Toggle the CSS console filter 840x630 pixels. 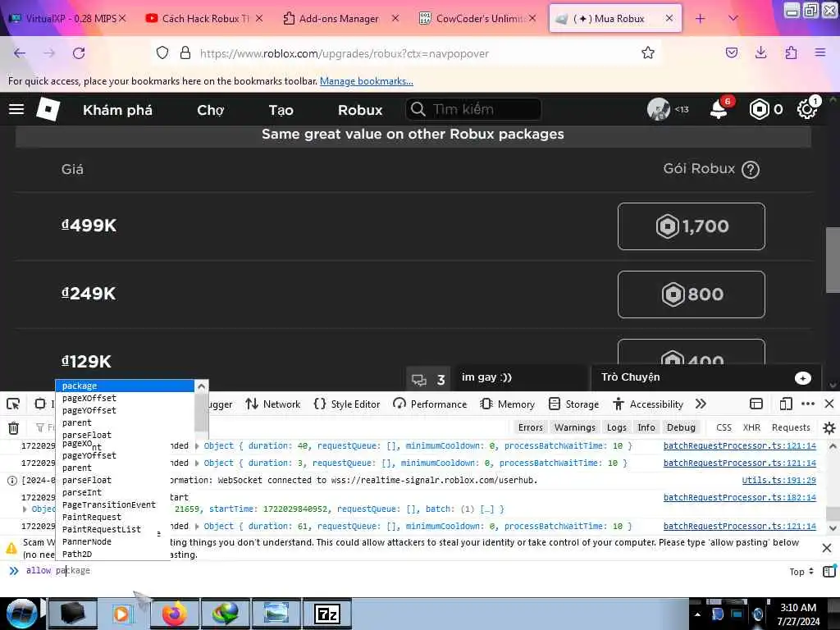click(x=724, y=427)
